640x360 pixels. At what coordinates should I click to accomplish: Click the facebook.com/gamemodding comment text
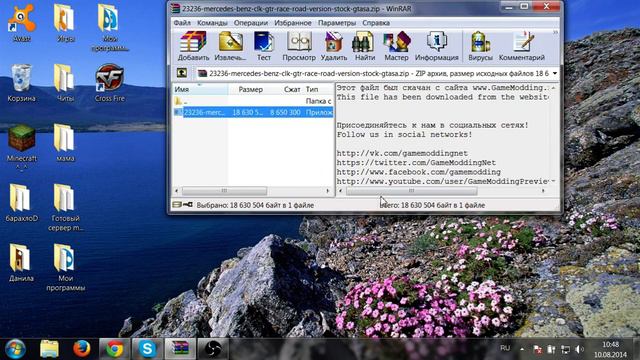pos(418,172)
